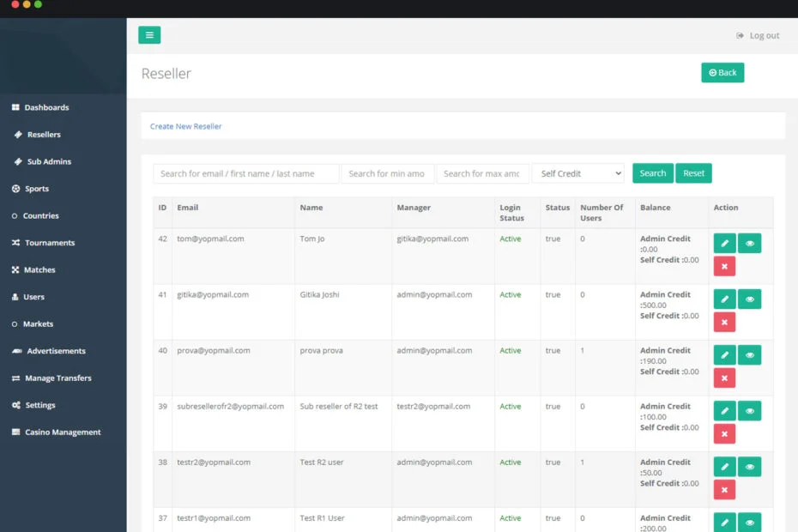Click the Log out icon link

pyautogui.click(x=758, y=36)
